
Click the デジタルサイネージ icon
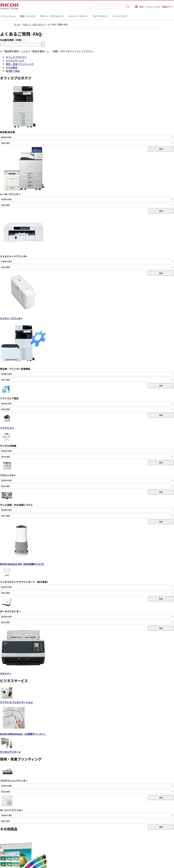[7, 743]
